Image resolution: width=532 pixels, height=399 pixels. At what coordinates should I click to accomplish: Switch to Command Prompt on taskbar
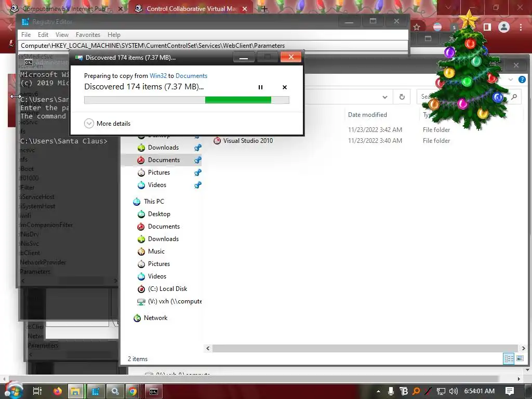coord(154,391)
